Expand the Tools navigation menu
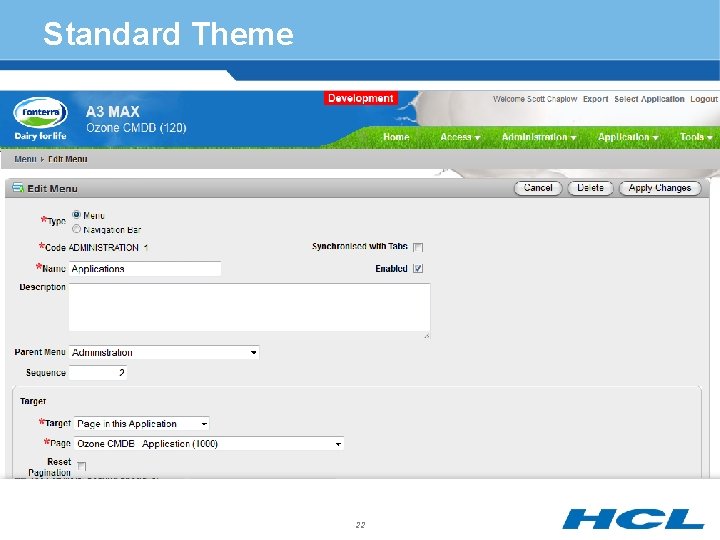Image resolution: width=720 pixels, height=540 pixels. pos(696,137)
